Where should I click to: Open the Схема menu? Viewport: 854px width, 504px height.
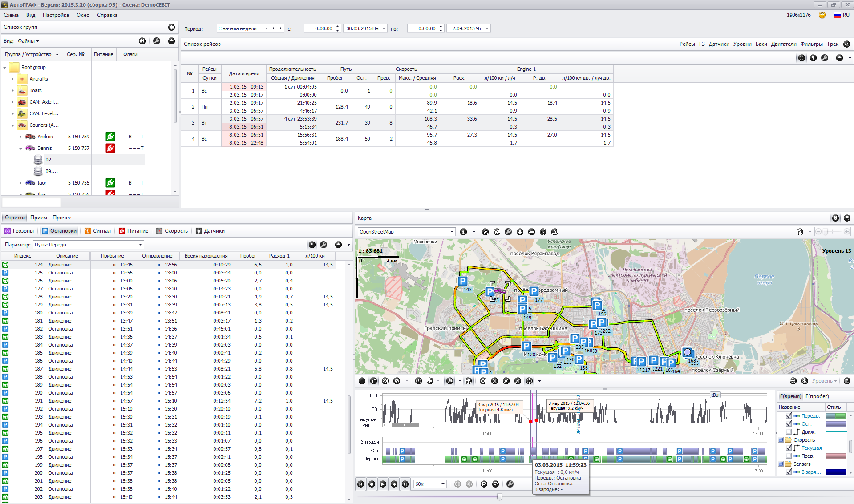tap(11, 15)
